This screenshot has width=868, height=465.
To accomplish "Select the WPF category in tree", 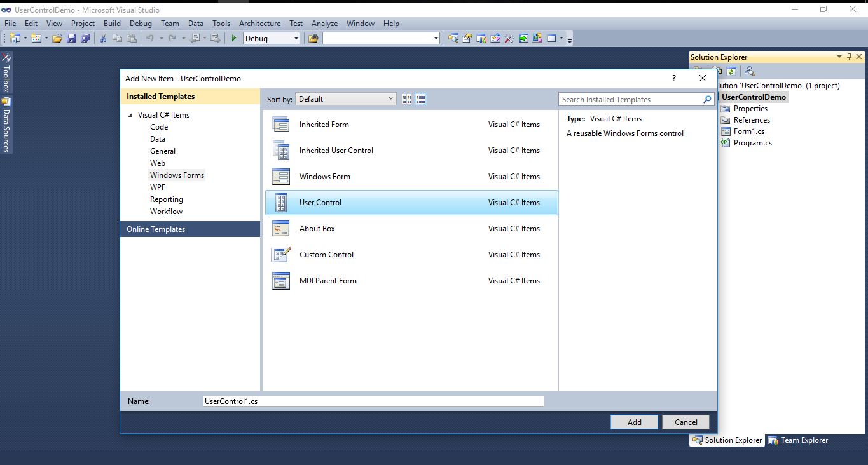I will click(158, 187).
